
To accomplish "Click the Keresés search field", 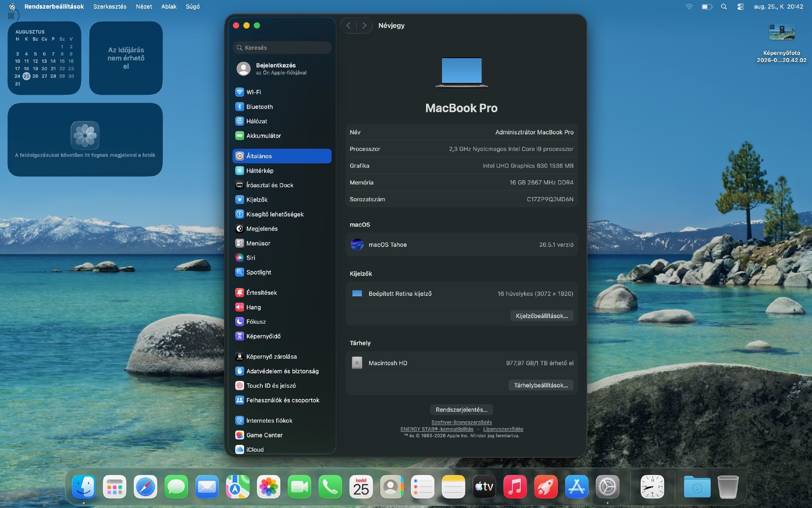I will pos(282,48).
